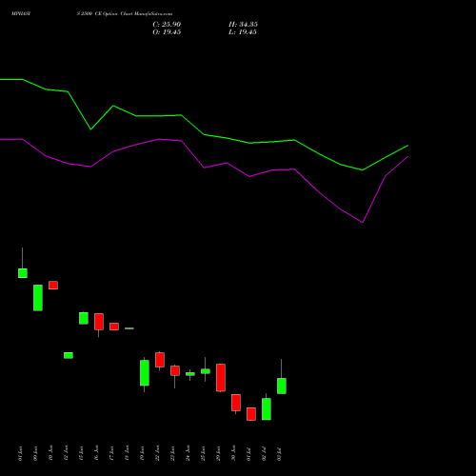Click the open price value O: 19.45

(167, 32)
